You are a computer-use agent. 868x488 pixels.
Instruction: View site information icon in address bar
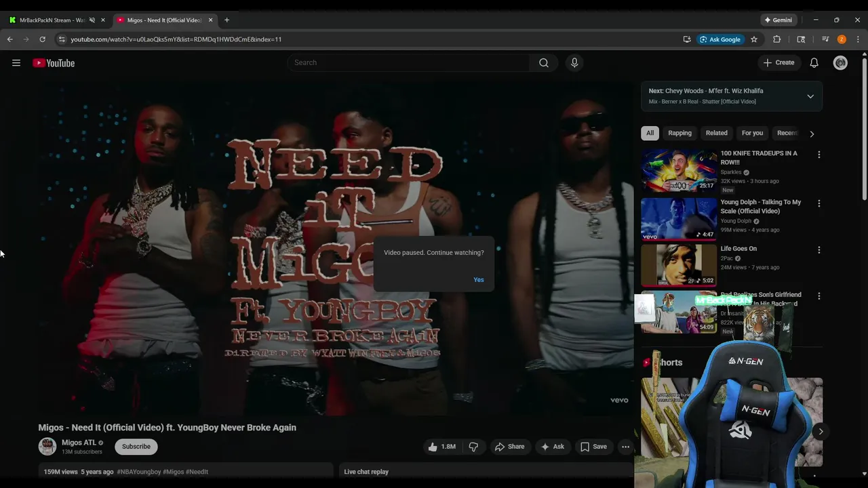click(62, 39)
